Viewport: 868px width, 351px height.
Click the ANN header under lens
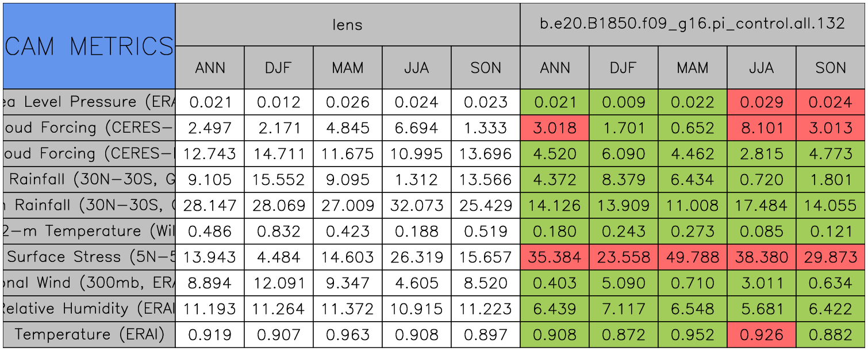point(210,68)
